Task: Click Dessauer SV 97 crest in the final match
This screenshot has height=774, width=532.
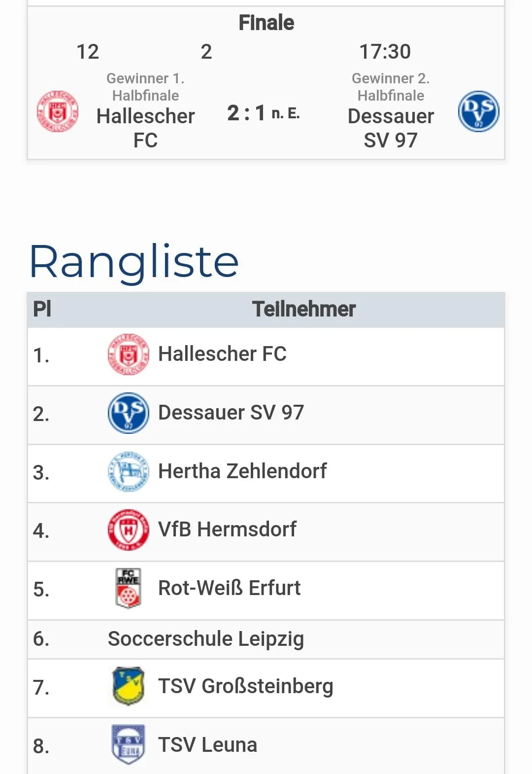Action: [x=478, y=111]
